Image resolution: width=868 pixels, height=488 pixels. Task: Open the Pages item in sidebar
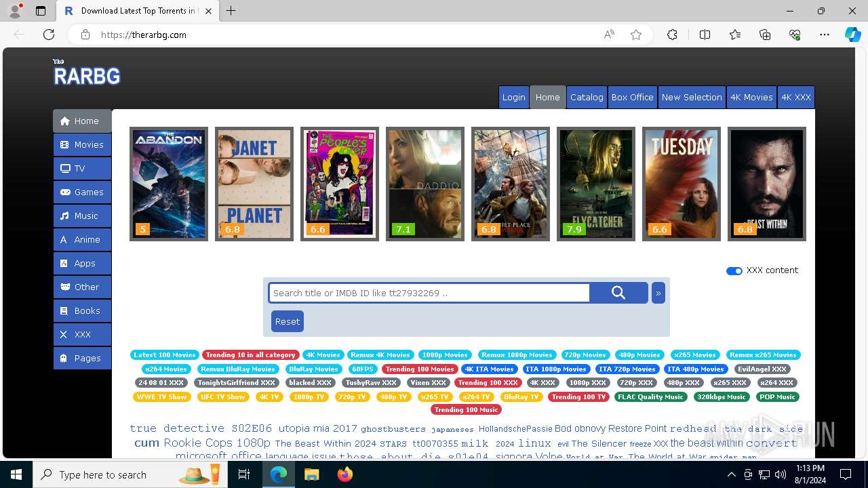pyautogui.click(x=82, y=358)
